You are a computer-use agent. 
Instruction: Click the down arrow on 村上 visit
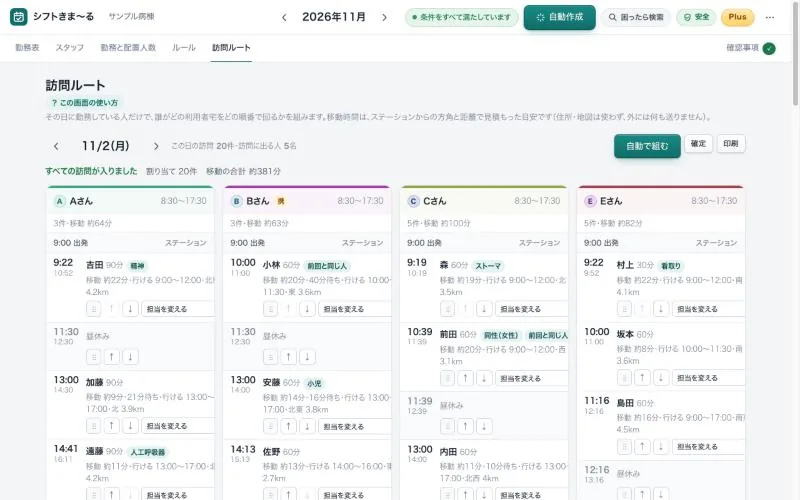pos(661,309)
